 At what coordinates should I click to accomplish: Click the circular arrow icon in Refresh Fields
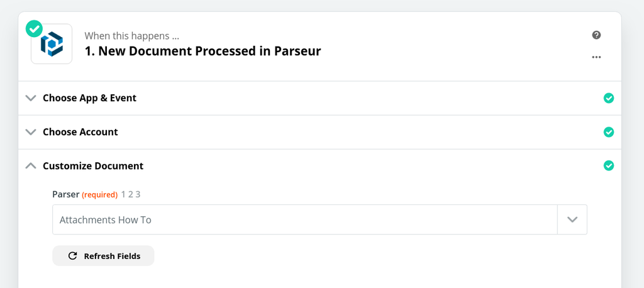click(72, 256)
